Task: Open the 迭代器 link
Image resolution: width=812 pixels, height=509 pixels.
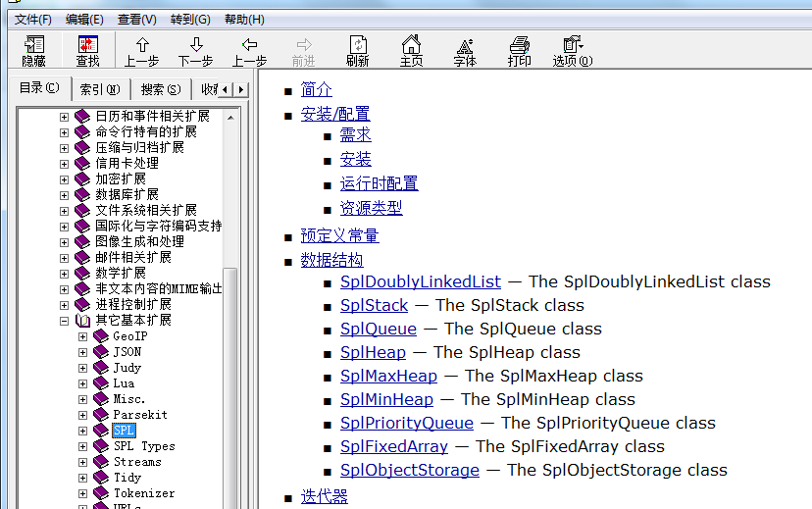Action: tap(325, 497)
